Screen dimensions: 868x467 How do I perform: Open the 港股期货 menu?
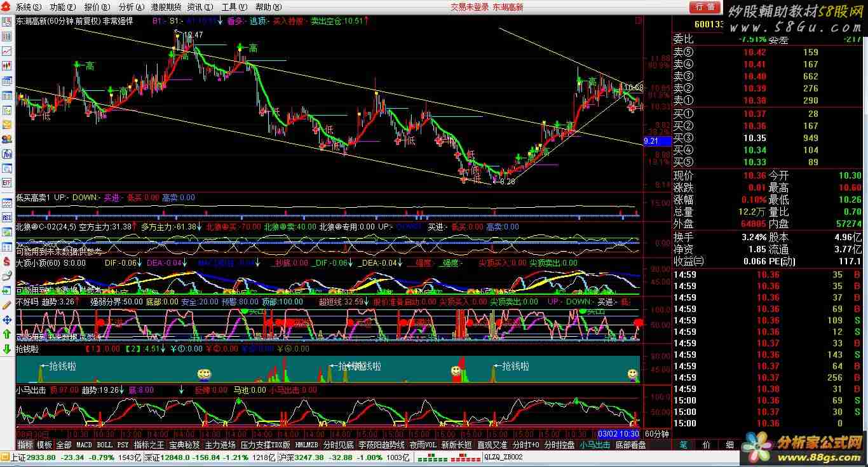point(166,7)
